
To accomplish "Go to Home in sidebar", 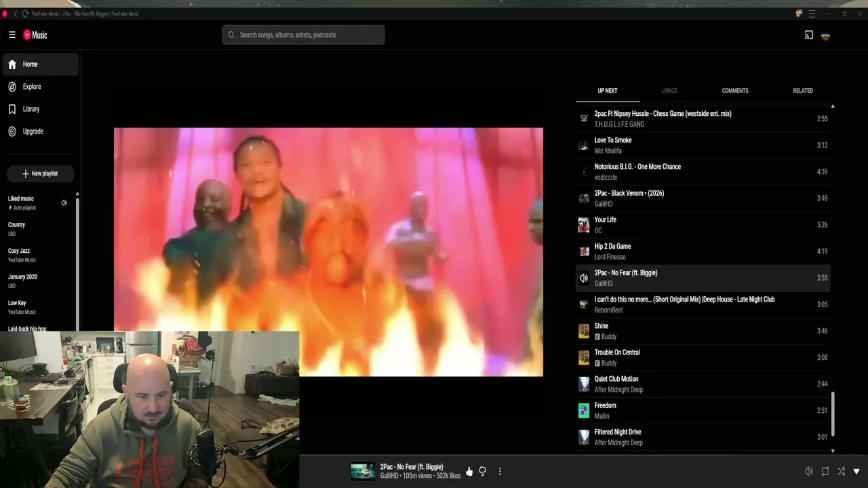I will click(x=41, y=64).
